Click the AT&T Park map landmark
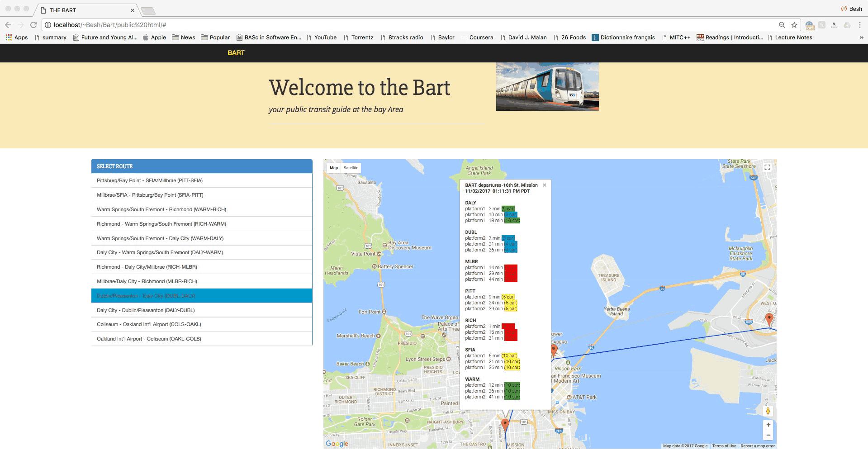Viewport: 868px width, 474px height. tap(582, 397)
